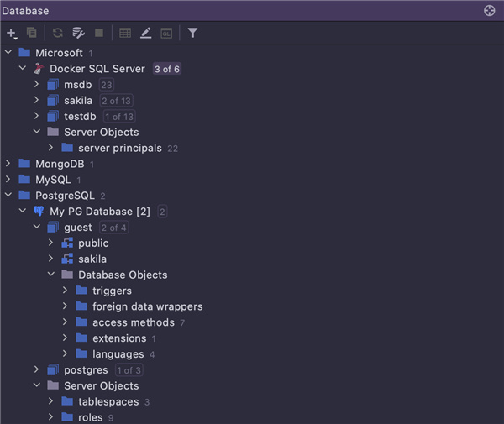
Task: Click the Database Objects folder icon
Action: [x=67, y=275]
